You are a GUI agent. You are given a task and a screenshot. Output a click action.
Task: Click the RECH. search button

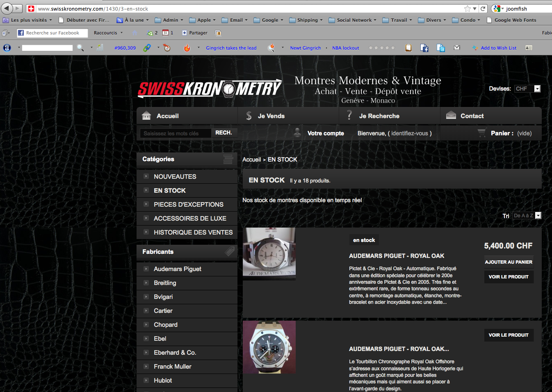click(224, 133)
